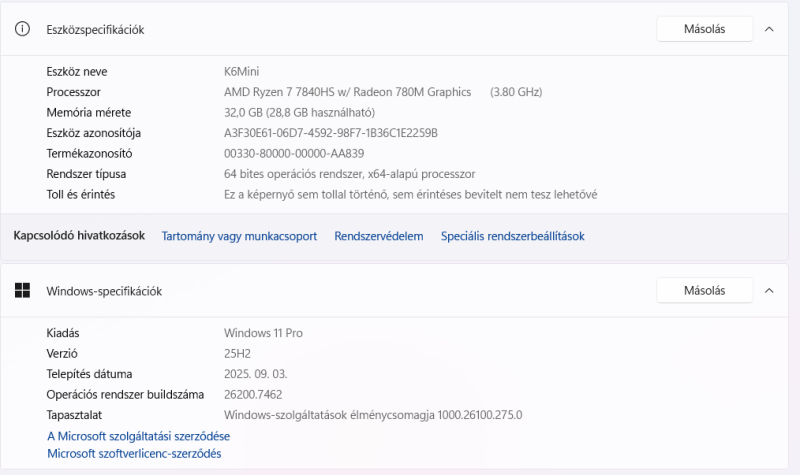Click the info icon beside Eszközspecifikációk

22,29
